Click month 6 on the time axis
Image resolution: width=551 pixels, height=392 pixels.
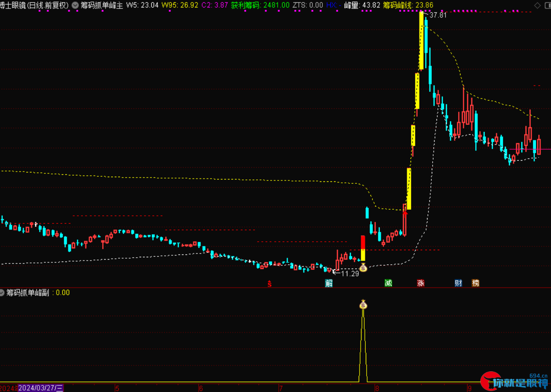coord(201,389)
